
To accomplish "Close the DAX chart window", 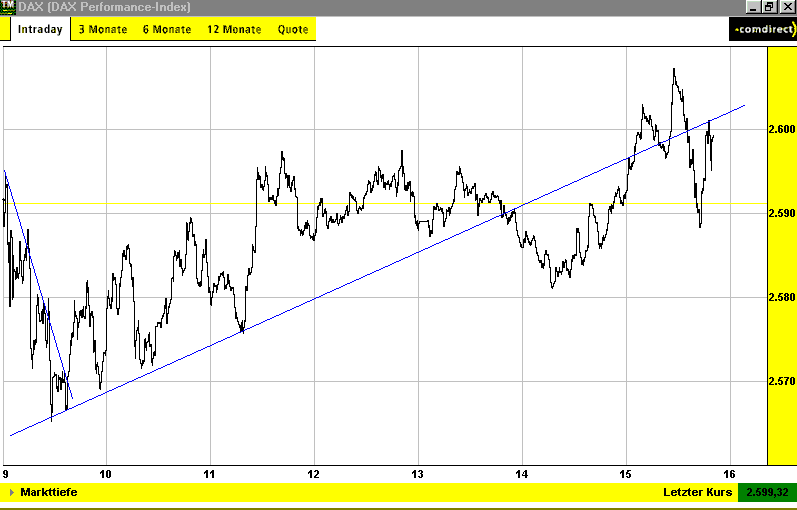I will pyautogui.click(x=787, y=7).
